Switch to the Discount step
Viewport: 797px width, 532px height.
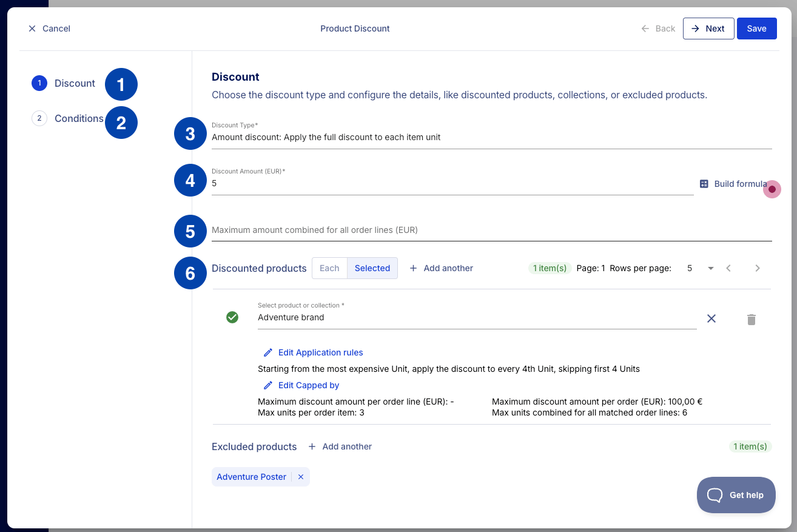pos(64,83)
